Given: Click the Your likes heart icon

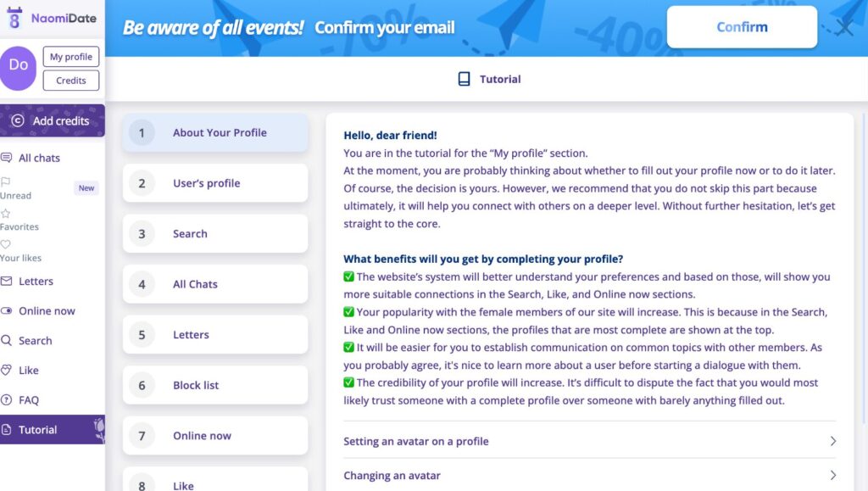Looking at the screenshot, I should pyautogui.click(x=6, y=244).
